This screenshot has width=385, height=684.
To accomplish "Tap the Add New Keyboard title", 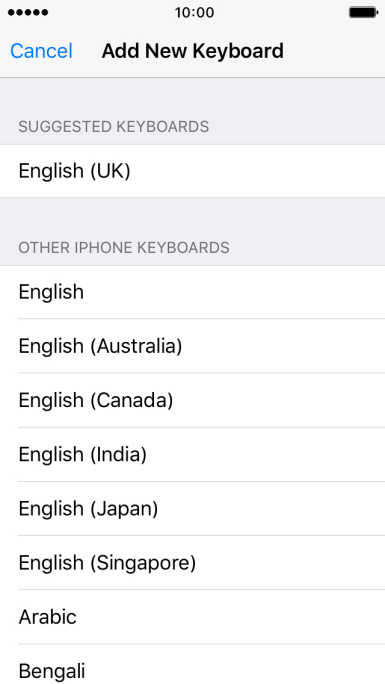I will point(193,51).
